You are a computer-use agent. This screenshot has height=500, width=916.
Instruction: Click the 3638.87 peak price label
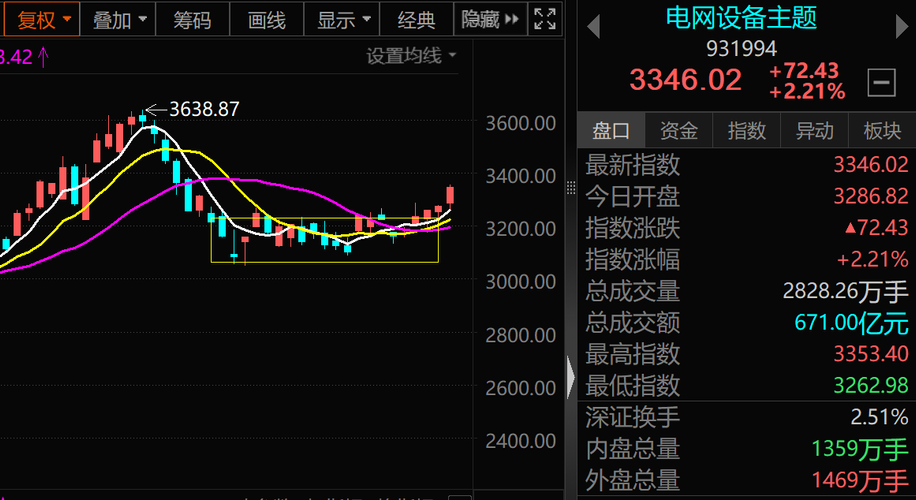[204, 109]
